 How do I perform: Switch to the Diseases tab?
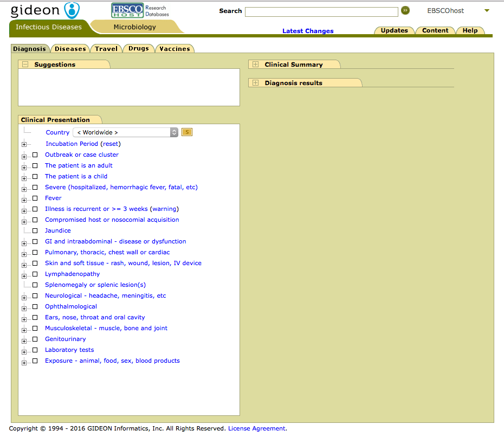(x=70, y=48)
